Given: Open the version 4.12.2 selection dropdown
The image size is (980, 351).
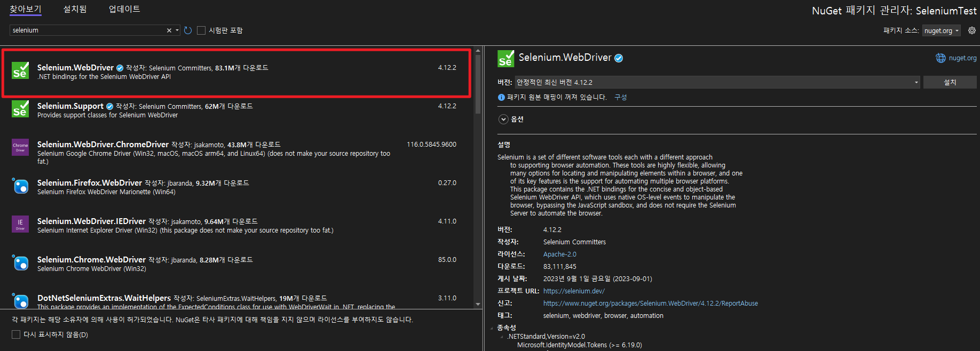Looking at the screenshot, I should point(717,82).
